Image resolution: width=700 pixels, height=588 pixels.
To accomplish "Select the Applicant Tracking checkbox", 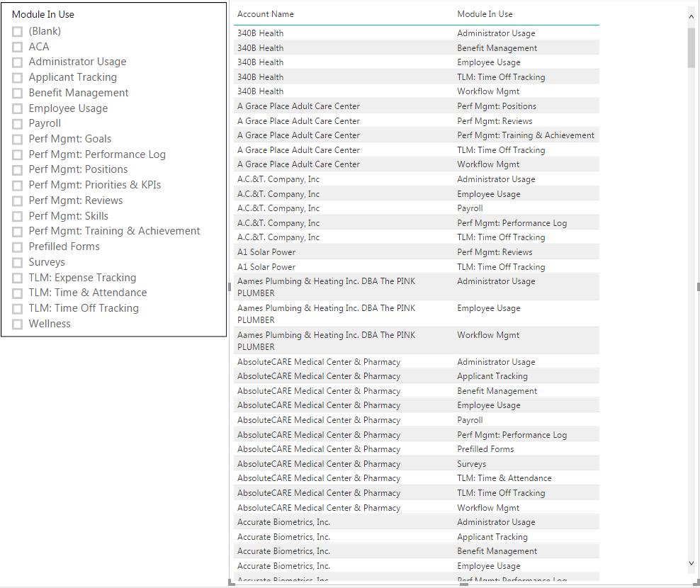I will click(x=18, y=78).
